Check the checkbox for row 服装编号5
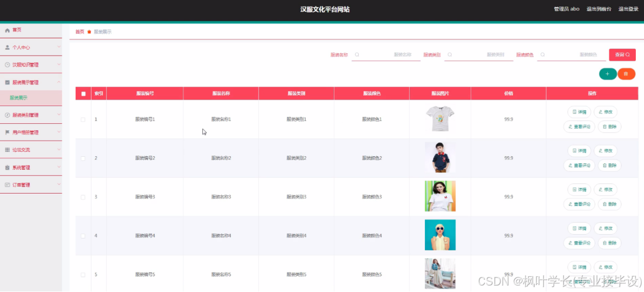The image size is (644, 292). pyautogui.click(x=83, y=275)
